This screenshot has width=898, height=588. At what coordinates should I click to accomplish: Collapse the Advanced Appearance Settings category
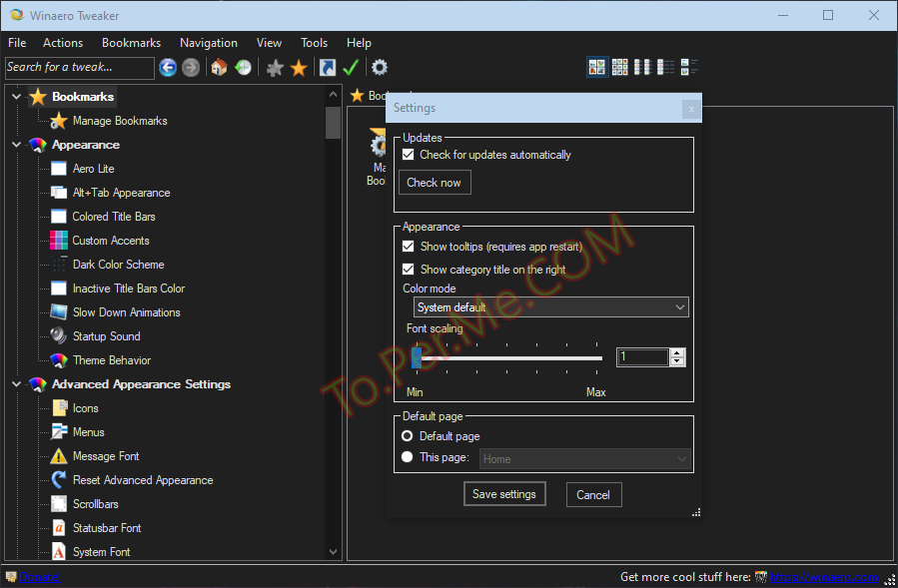click(16, 384)
